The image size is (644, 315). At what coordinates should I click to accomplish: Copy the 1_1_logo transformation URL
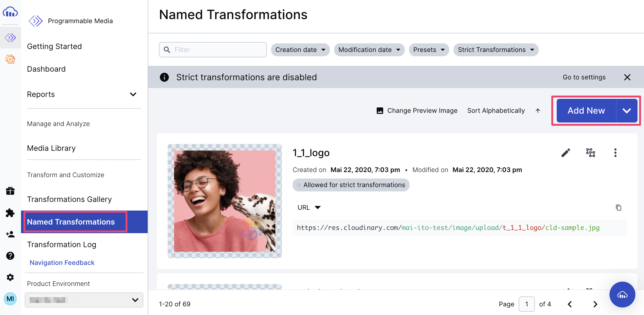tap(619, 207)
